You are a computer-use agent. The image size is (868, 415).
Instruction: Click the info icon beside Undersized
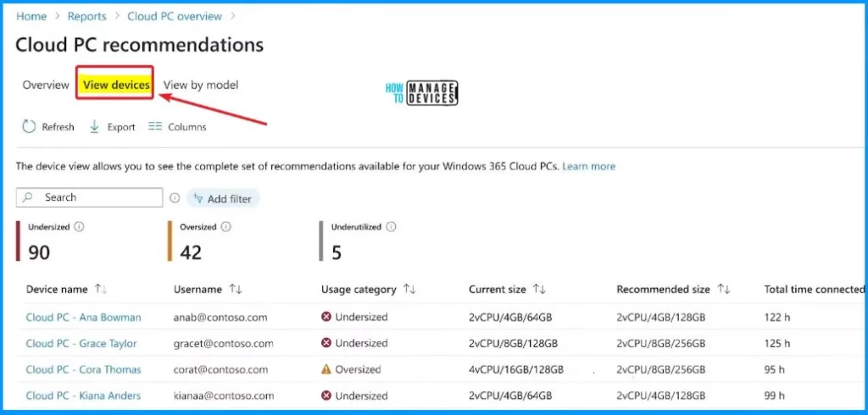coord(79,227)
